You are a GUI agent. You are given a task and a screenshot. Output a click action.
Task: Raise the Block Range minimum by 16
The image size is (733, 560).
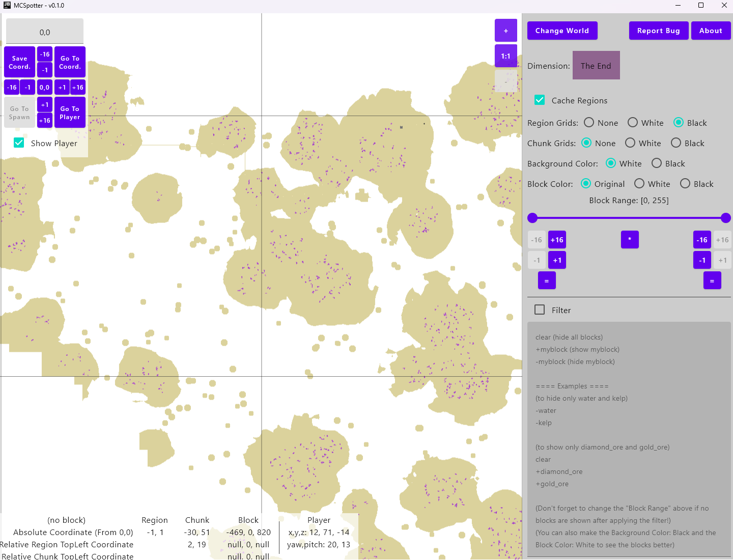click(x=557, y=240)
